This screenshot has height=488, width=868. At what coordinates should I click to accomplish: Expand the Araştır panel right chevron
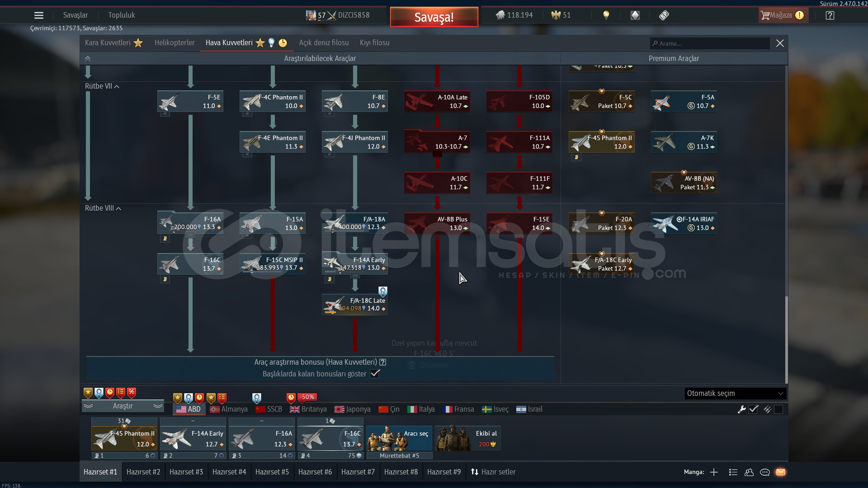[x=158, y=406]
